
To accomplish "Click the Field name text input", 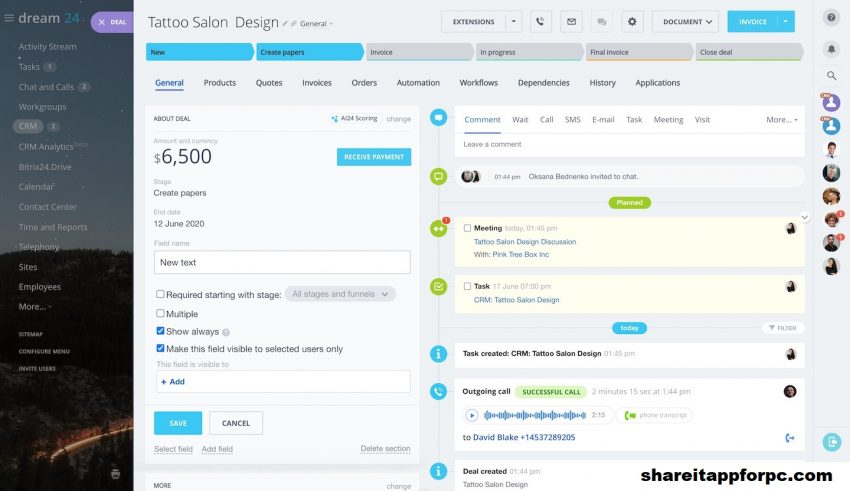I will (x=282, y=262).
